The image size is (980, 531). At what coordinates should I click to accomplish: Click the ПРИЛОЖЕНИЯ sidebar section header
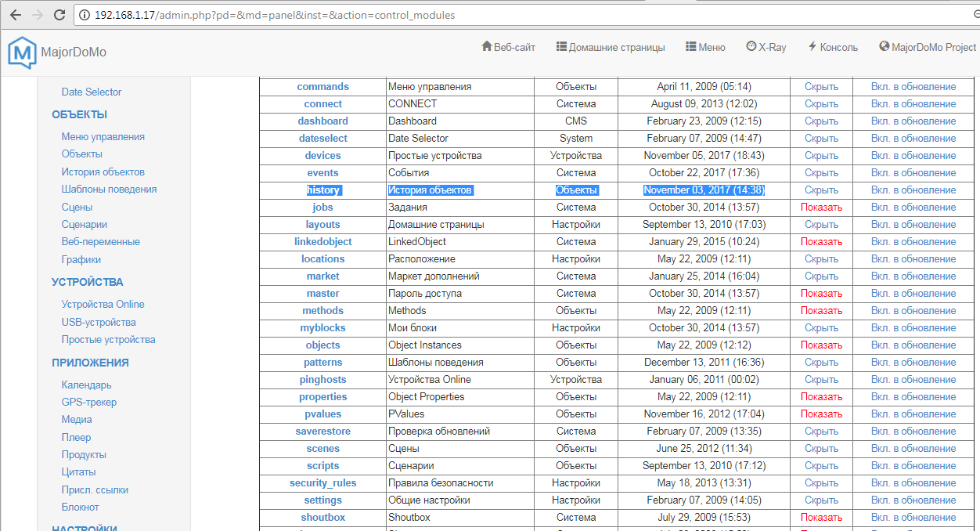click(x=90, y=363)
